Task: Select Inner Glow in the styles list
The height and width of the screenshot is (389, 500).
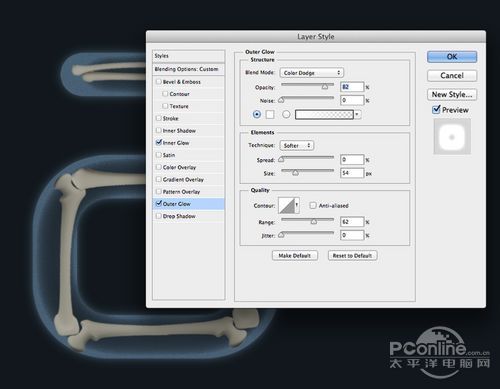Action: [176, 143]
